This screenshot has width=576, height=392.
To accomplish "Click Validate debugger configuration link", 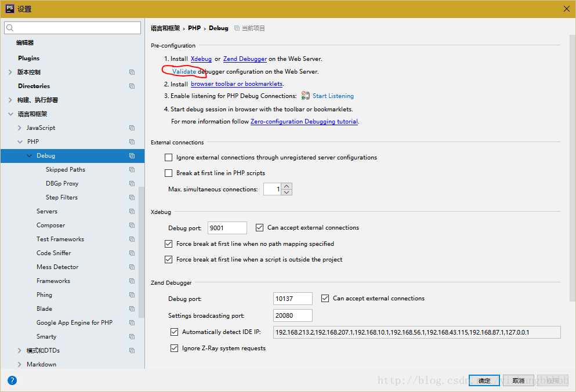I will [x=184, y=72].
